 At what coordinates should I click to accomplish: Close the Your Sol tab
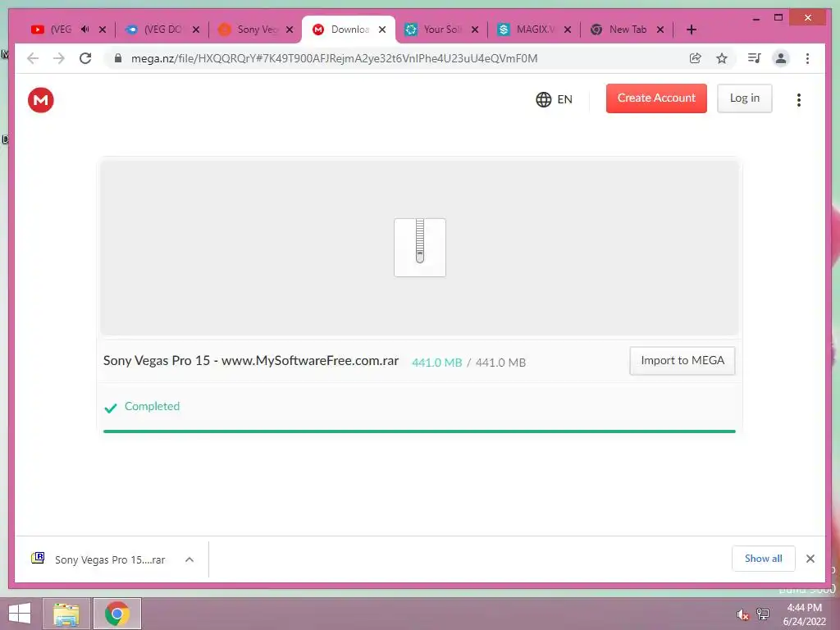(x=475, y=30)
